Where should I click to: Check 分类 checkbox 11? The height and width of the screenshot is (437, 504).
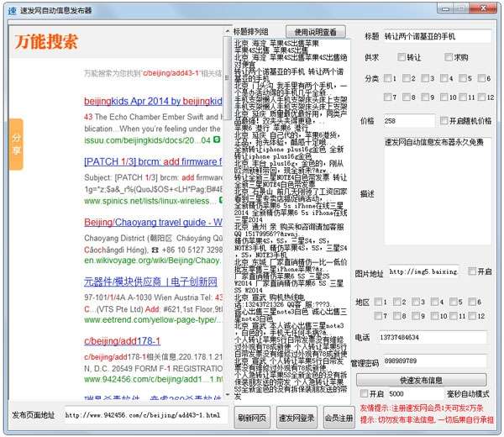[463, 97]
